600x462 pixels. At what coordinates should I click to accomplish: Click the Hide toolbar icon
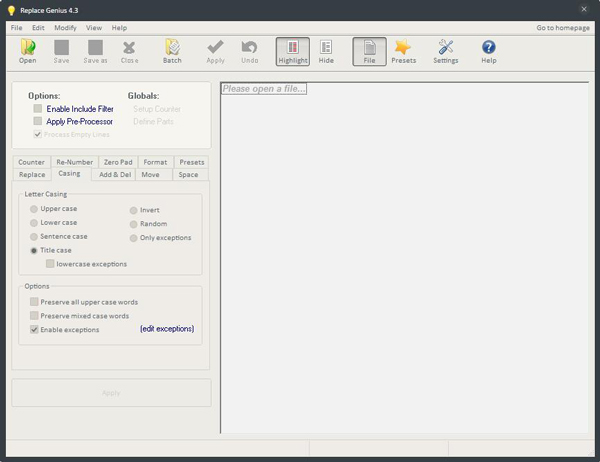coord(326,51)
